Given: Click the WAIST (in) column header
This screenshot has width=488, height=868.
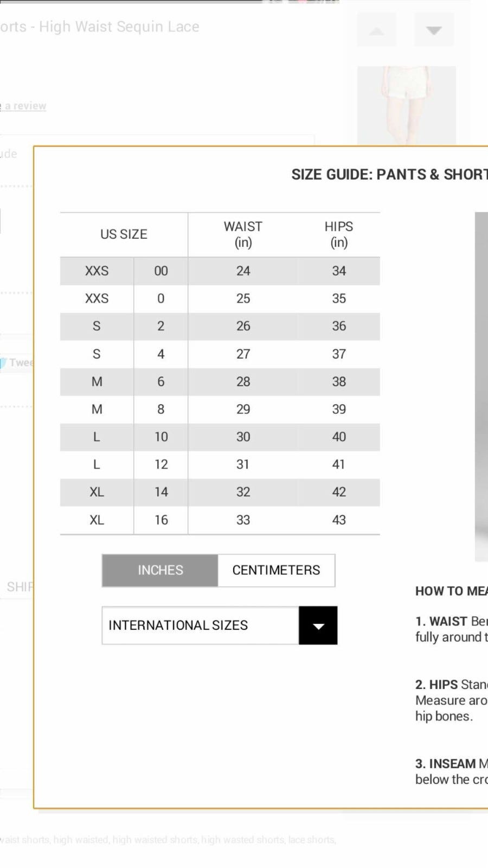Looking at the screenshot, I should tap(243, 234).
